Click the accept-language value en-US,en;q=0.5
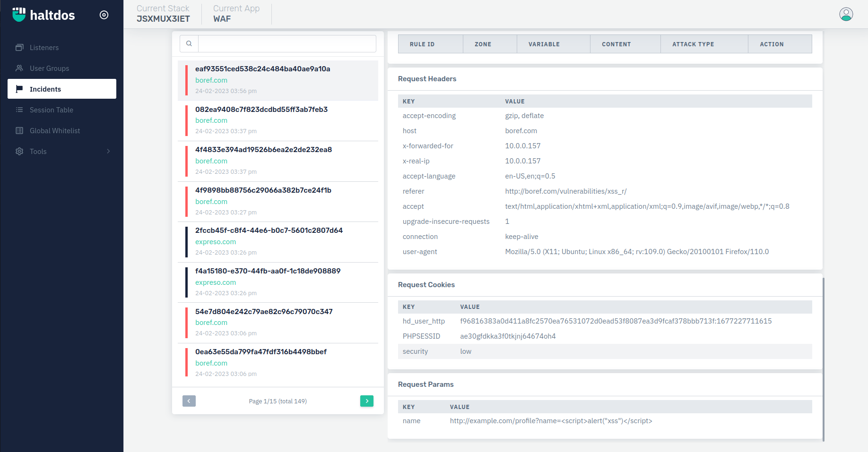The image size is (868, 452). pos(530,176)
